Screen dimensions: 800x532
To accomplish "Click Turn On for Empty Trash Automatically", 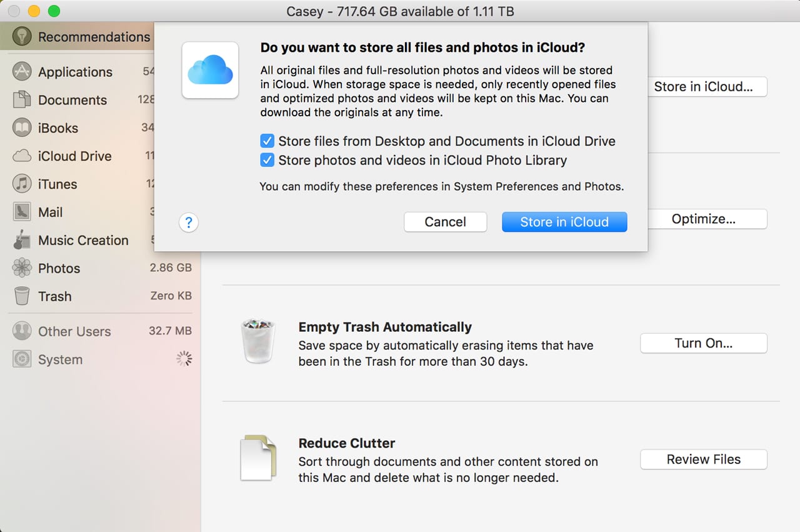I will click(x=703, y=343).
